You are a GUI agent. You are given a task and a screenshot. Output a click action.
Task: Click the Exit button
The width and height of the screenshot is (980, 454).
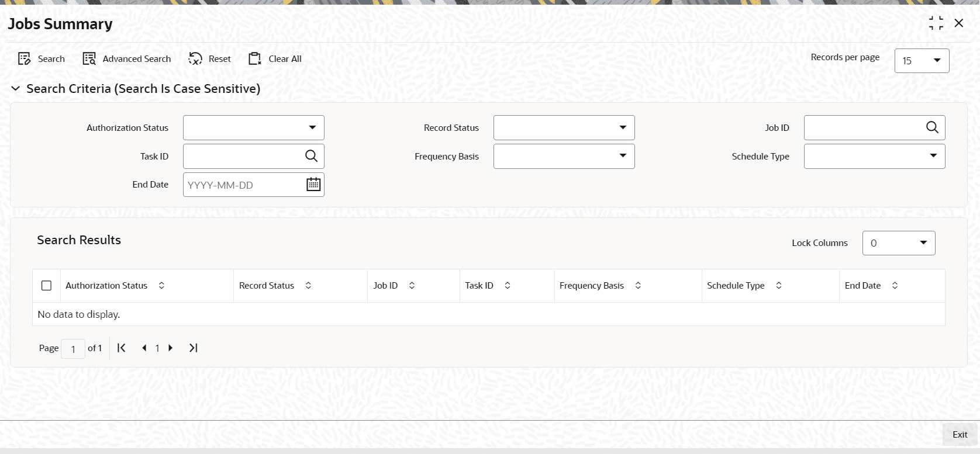960,434
